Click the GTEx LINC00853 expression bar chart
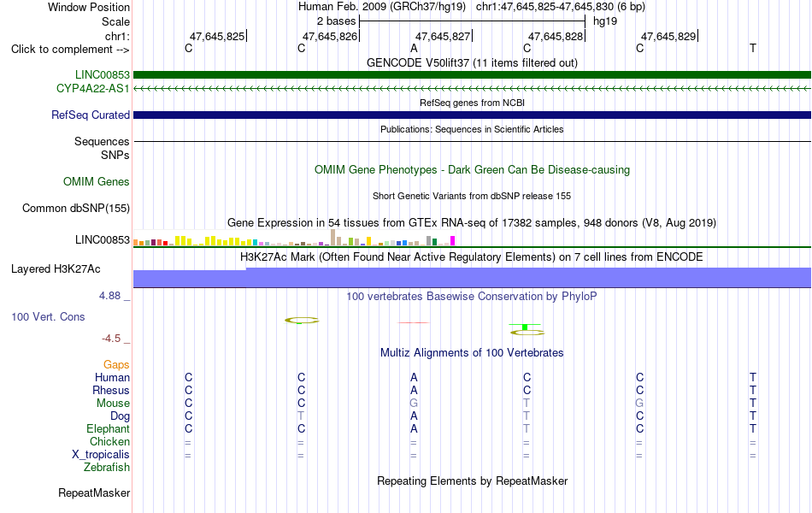812x513 pixels. coord(294,239)
